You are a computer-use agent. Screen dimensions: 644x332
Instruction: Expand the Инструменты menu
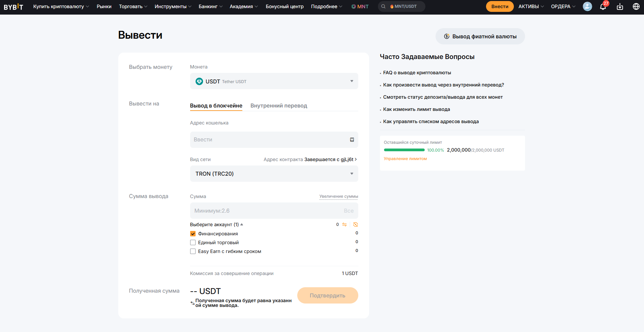click(173, 6)
